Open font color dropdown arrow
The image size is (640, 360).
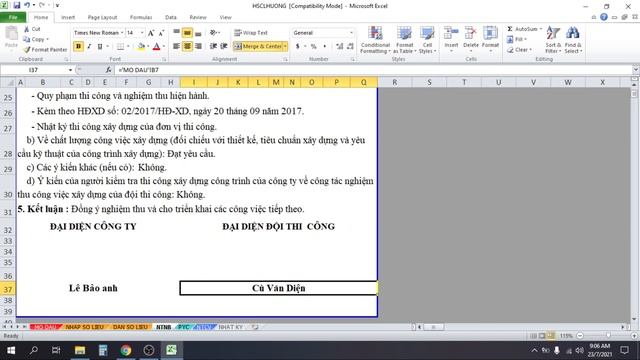point(164,47)
